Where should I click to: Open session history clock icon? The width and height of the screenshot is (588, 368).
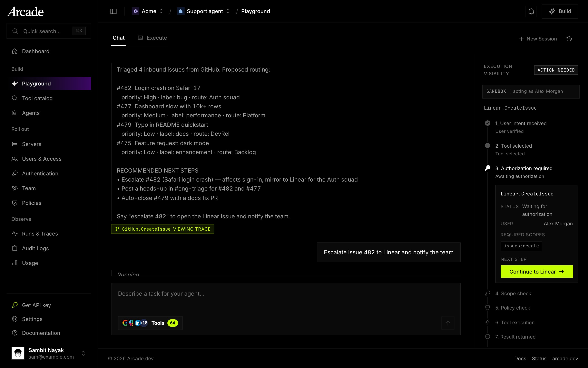point(569,39)
